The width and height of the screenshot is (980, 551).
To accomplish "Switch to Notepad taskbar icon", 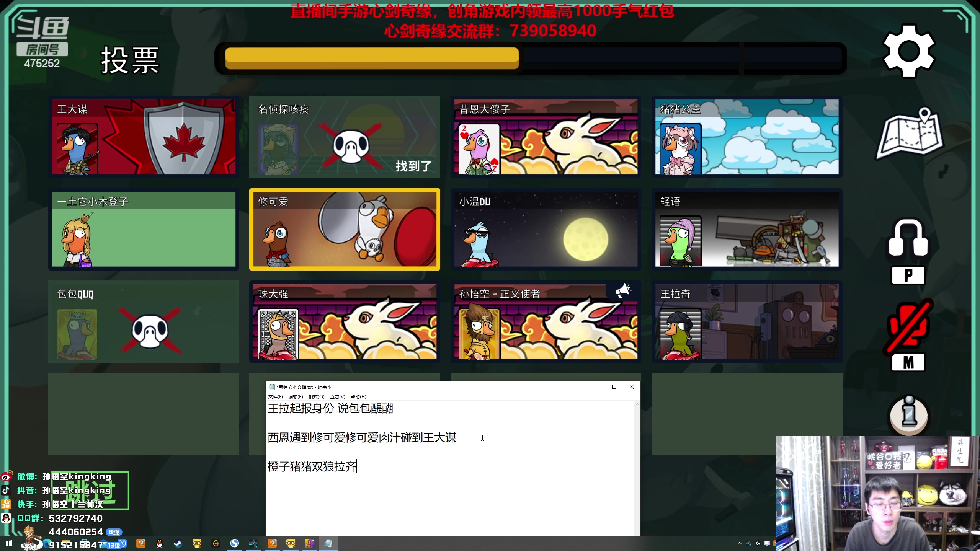I will tap(328, 543).
